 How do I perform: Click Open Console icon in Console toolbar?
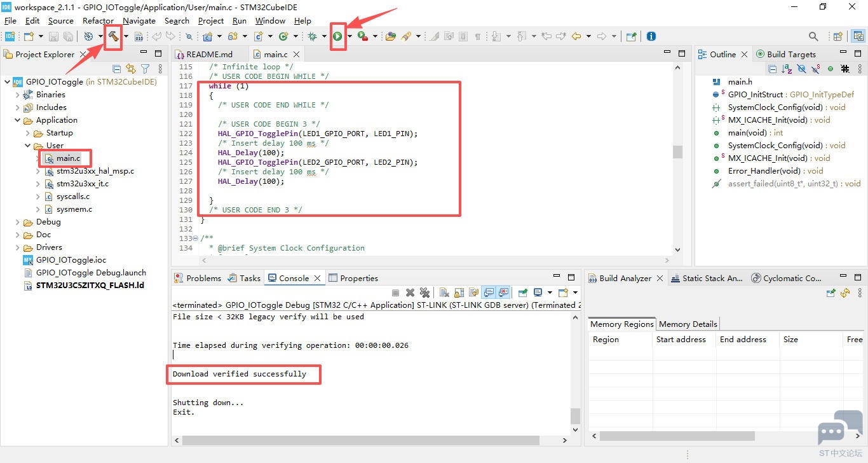(x=562, y=293)
